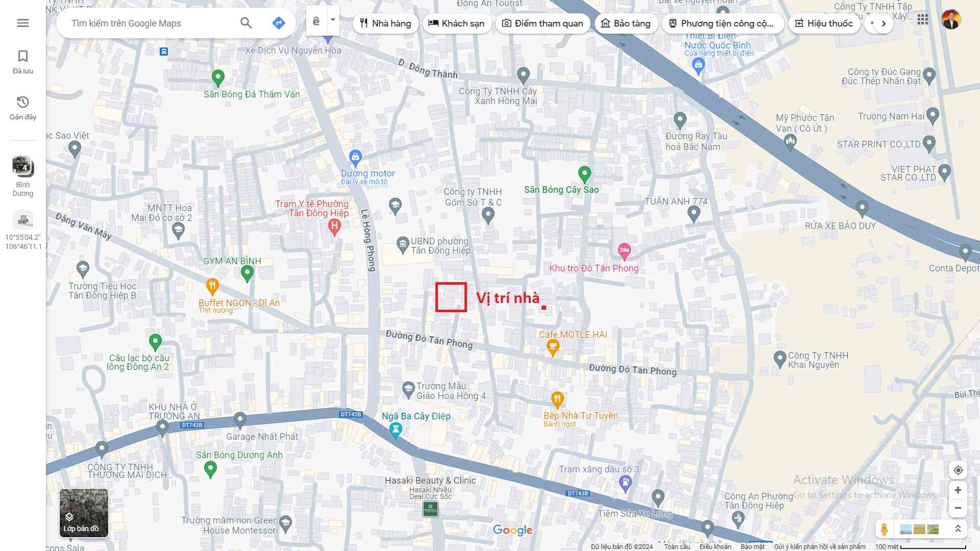Open the Google apps grid

click(x=922, y=20)
